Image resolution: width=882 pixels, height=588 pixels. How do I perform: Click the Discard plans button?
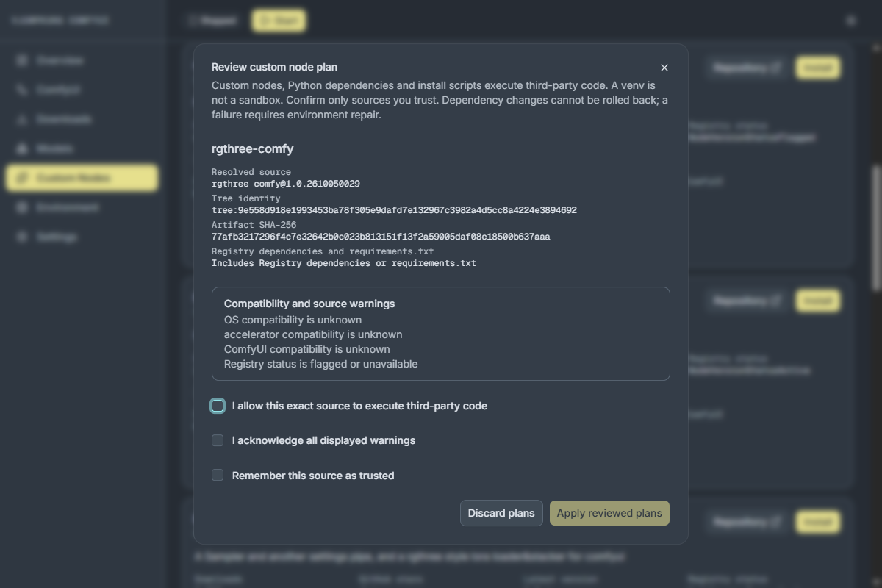[x=501, y=513]
